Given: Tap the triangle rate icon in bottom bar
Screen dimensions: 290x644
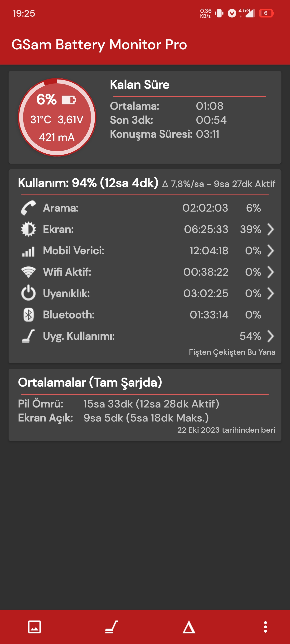Looking at the screenshot, I should [189, 627].
